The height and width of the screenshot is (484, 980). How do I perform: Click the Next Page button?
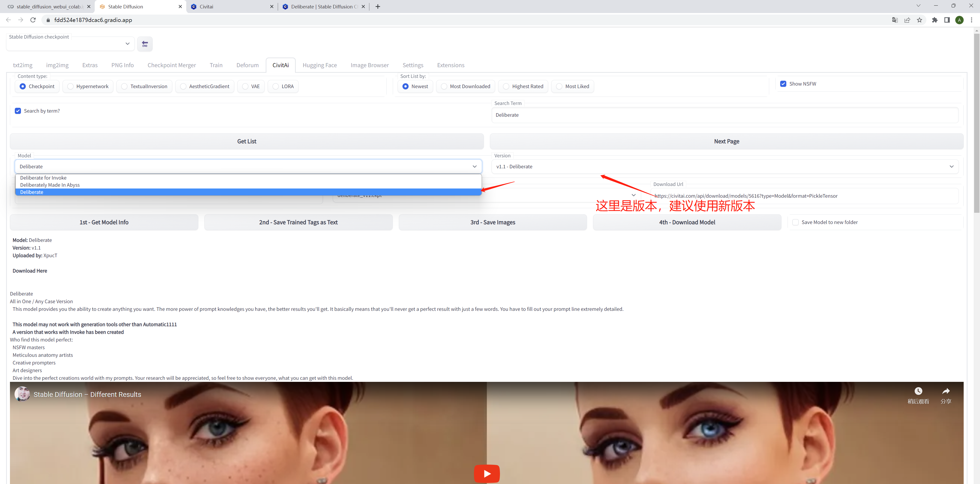click(x=727, y=141)
